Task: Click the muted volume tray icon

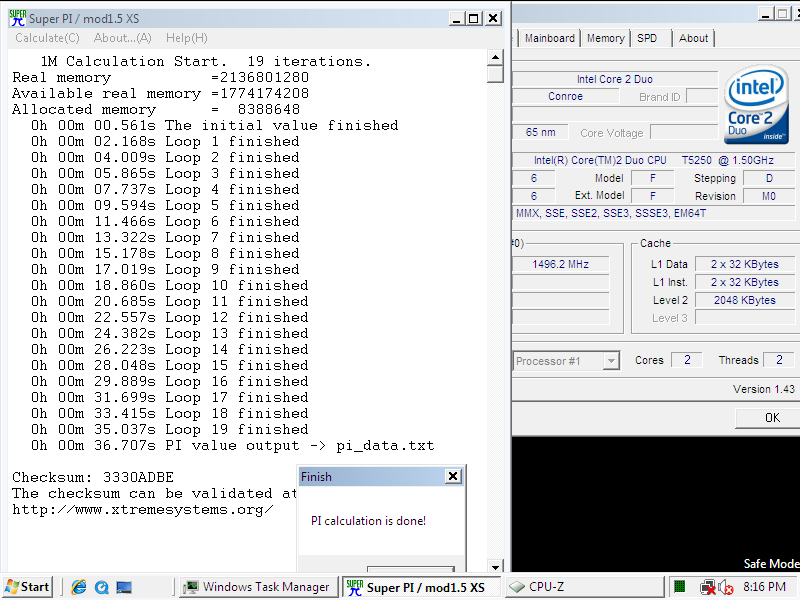Action: pyautogui.click(x=726, y=587)
